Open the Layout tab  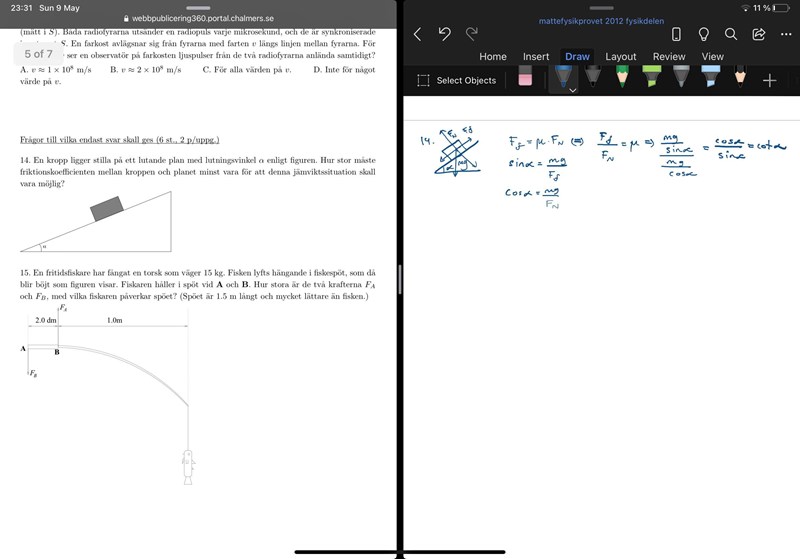620,57
